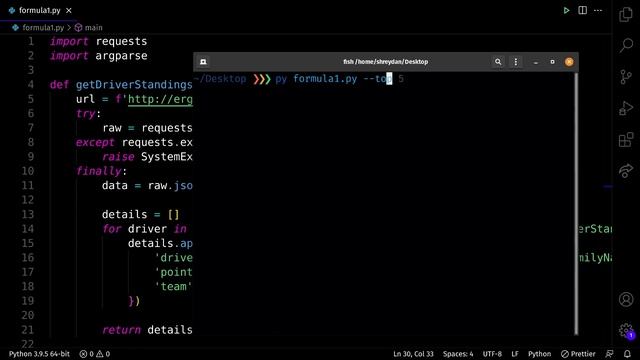Split the editor with the layout icon
This screenshot has width=640, height=360.
[x=582, y=11]
